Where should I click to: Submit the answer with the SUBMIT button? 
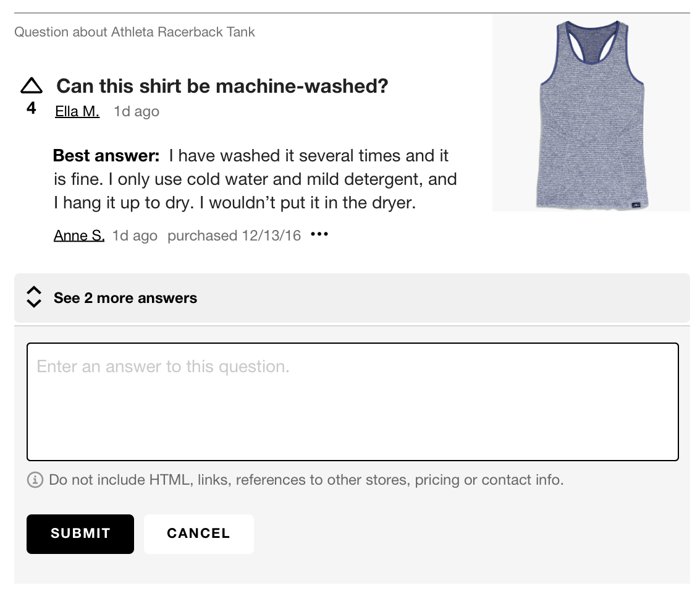pos(80,534)
